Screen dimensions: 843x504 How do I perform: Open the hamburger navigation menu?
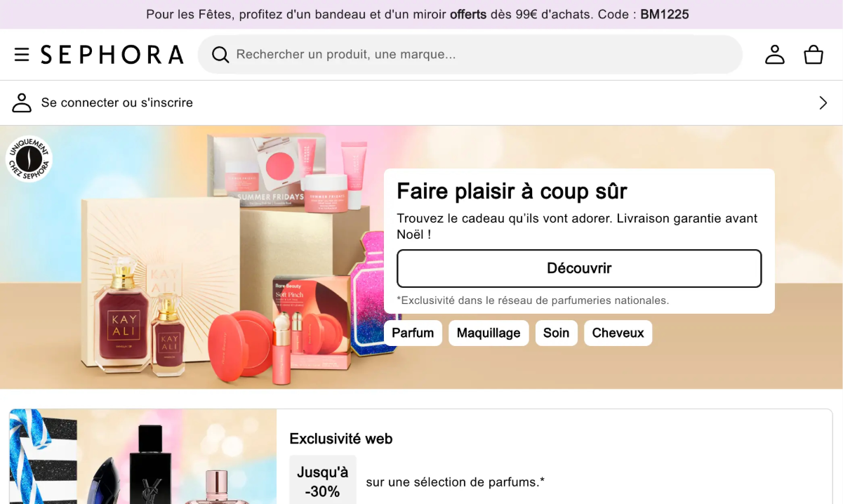pyautogui.click(x=22, y=55)
